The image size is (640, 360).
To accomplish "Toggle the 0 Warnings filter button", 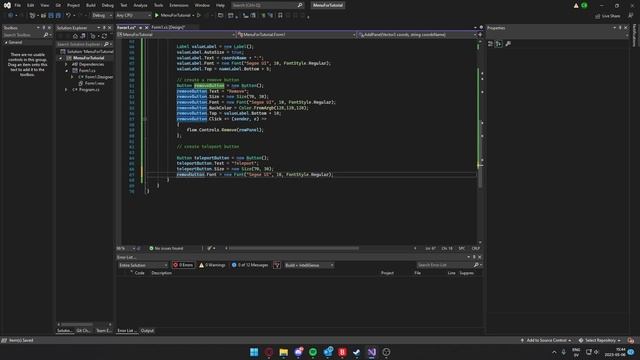I will tap(212, 265).
